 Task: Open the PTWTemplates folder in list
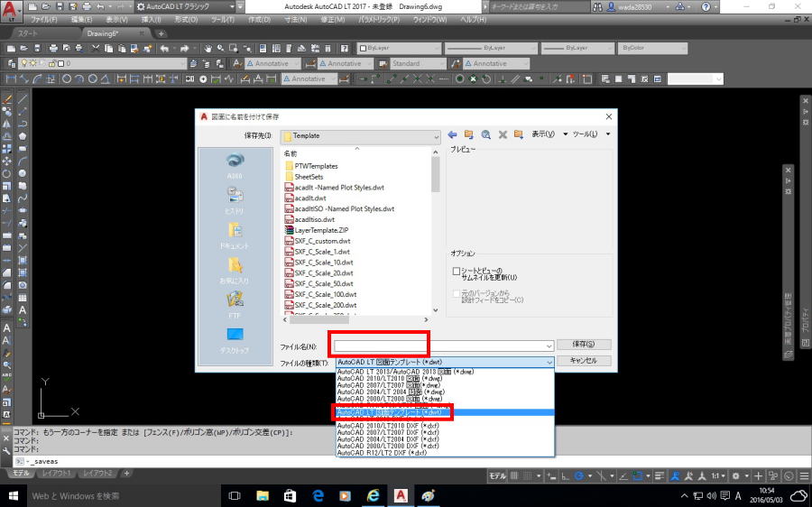coord(316,166)
